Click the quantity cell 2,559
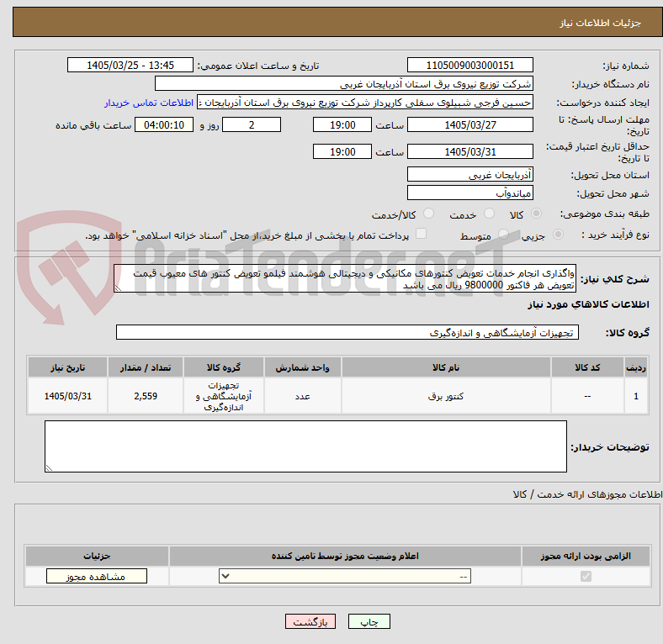 pos(146,396)
